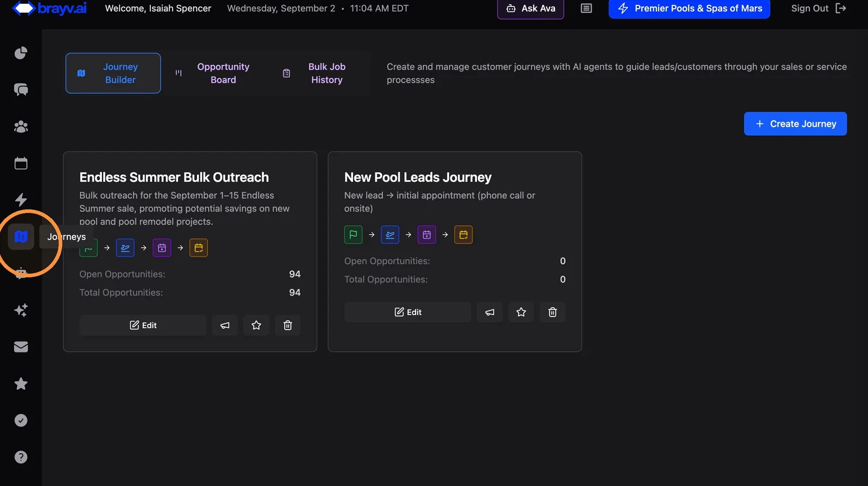The image size is (868, 486).
Task: Edit the Endless Summer Bulk Outreach journey
Action: tap(143, 325)
